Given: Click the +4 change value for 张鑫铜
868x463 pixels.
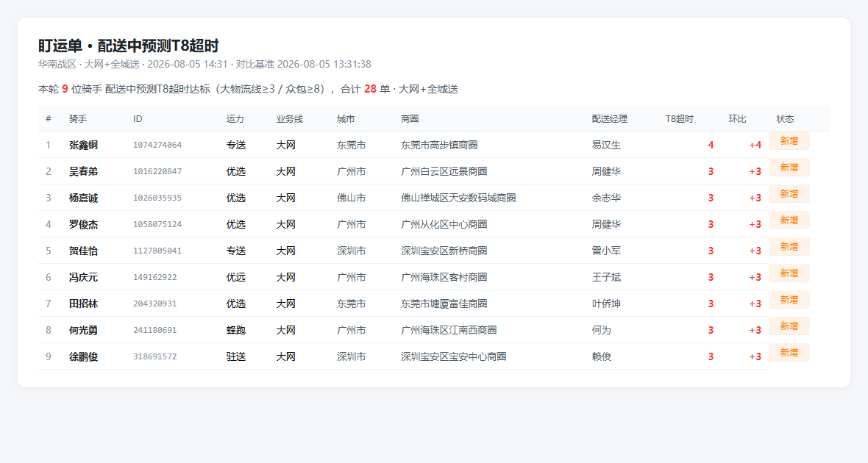Looking at the screenshot, I should click(755, 145).
